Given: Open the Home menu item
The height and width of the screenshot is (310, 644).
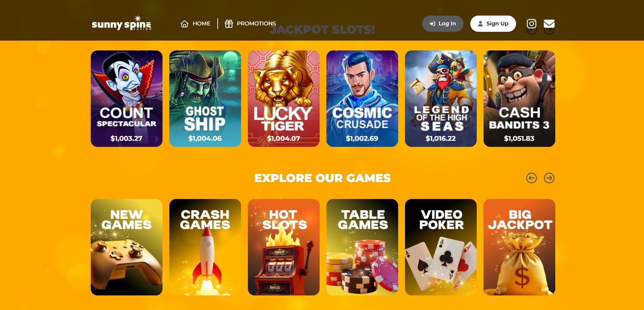Looking at the screenshot, I should tap(195, 24).
